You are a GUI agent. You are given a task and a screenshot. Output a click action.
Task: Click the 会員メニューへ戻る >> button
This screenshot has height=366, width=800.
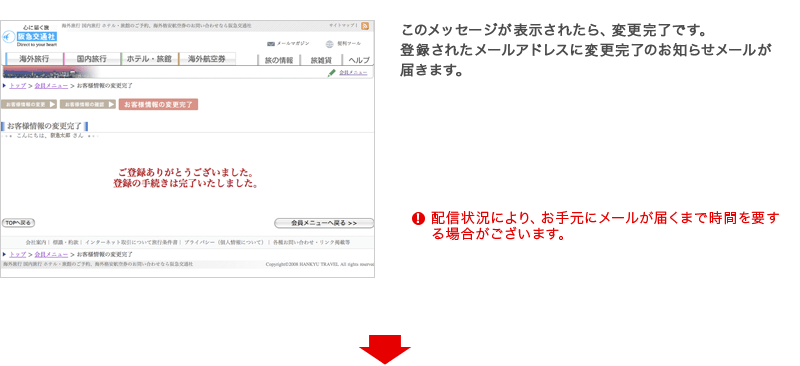(324, 223)
